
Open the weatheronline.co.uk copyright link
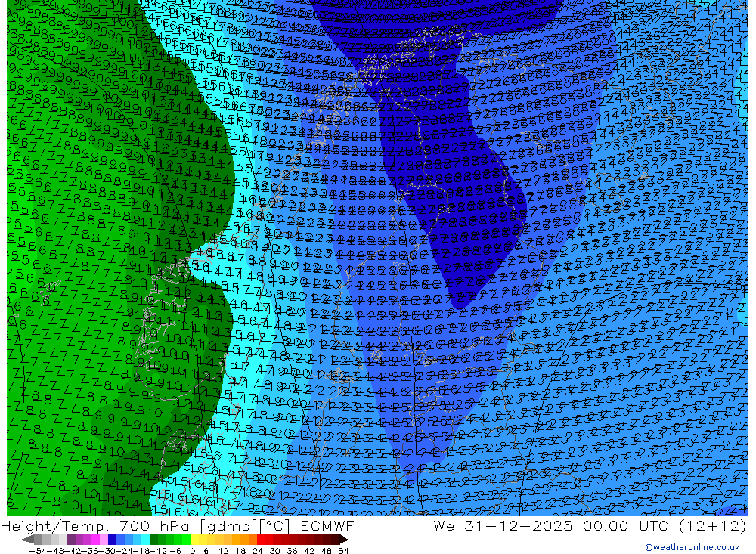692,547
